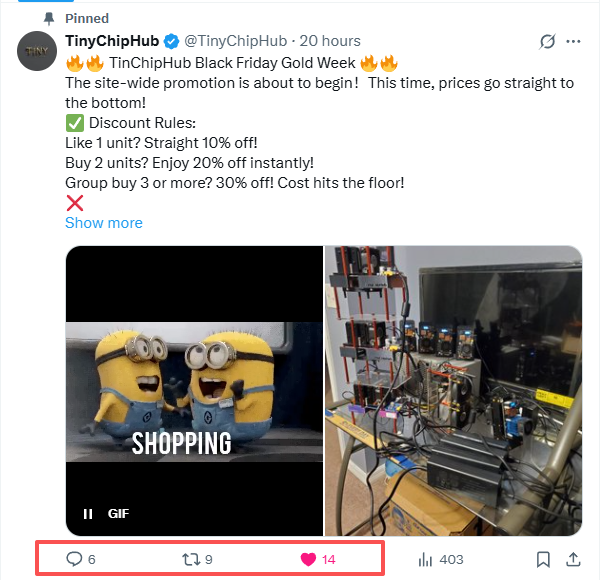Expand post with Show more

pos(104,222)
